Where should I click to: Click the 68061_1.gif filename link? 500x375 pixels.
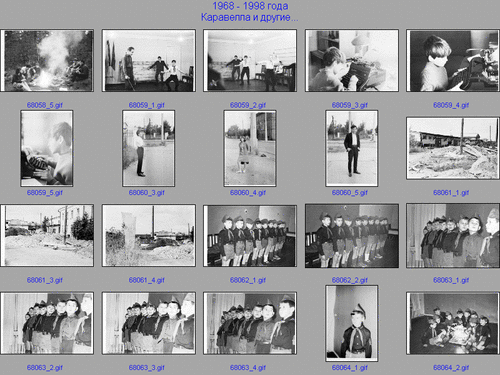tap(451, 193)
